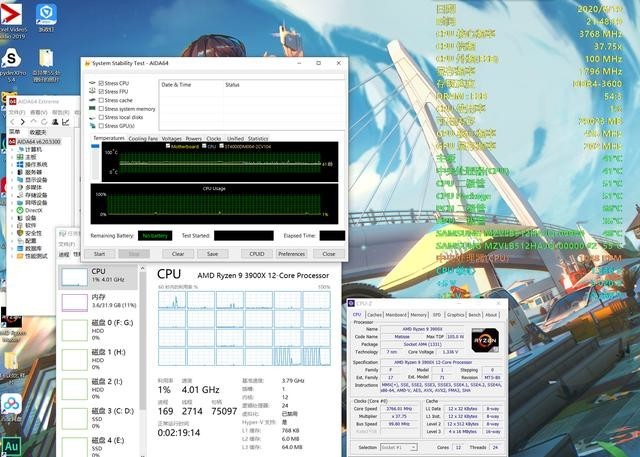Select the DirectX icon in AIDA64 tree

tap(20, 210)
